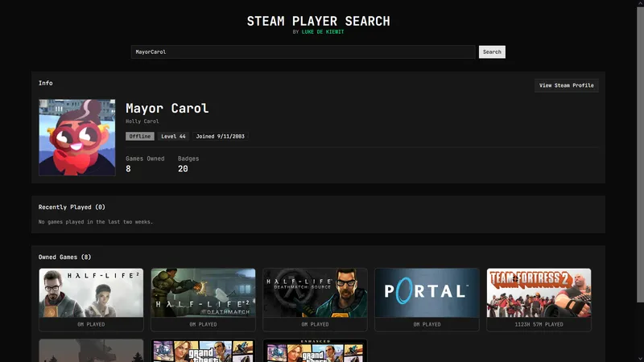Screen dimensions: 644x362
Task: Click the Holly Carol real name text
Action: pos(142,121)
